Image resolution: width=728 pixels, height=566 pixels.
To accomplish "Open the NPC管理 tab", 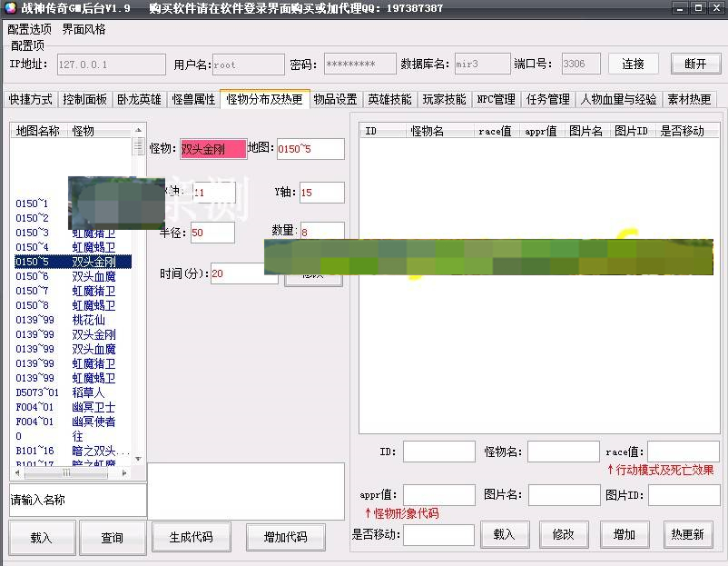I will point(497,99).
